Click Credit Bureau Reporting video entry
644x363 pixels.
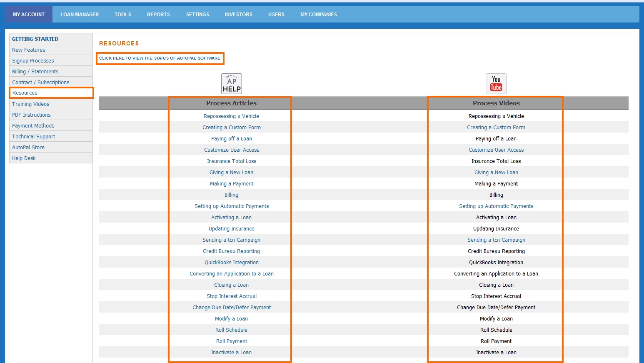click(x=496, y=251)
